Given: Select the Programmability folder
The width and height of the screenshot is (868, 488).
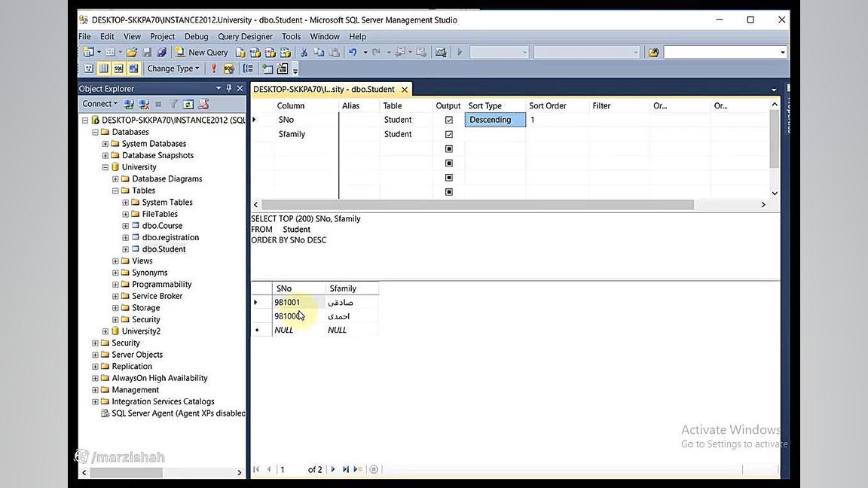Looking at the screenshot, I should [x=162, y=285].
